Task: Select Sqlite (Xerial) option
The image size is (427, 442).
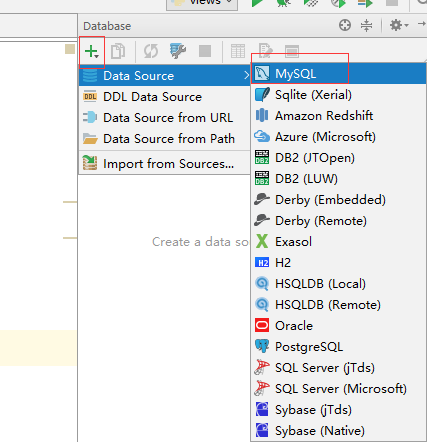Action: [338, 95]
